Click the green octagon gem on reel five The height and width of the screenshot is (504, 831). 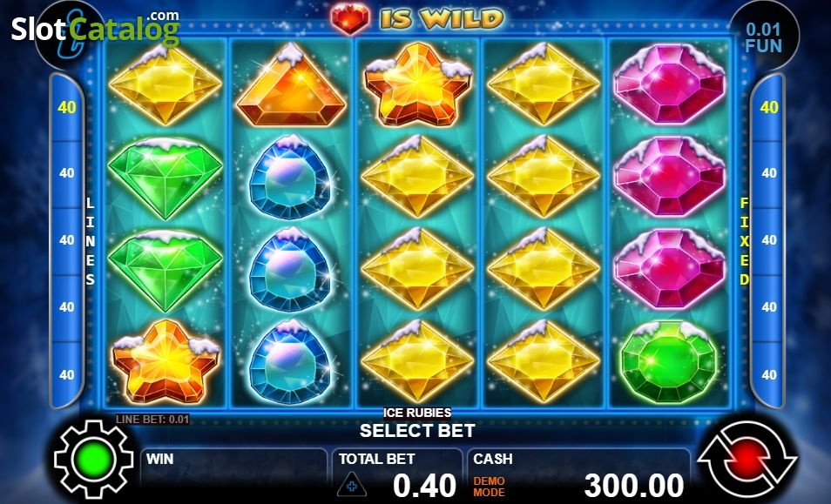[669, 362]
